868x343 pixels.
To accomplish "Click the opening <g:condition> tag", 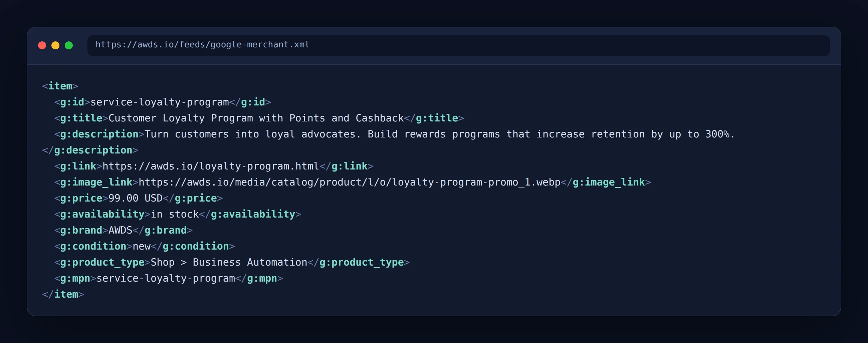I will click(93, 246).
